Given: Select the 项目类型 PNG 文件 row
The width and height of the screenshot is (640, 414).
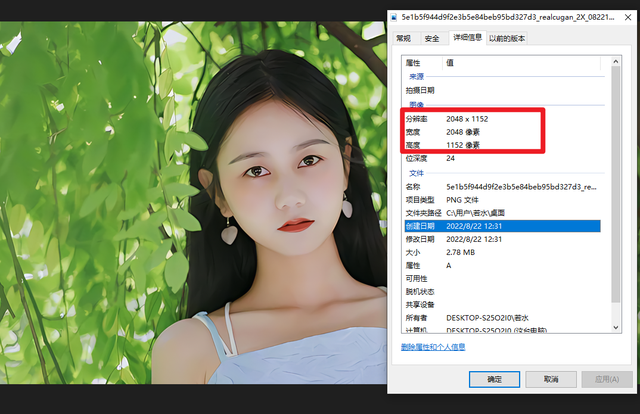Looking at the screenshot, I should [502, 200].
